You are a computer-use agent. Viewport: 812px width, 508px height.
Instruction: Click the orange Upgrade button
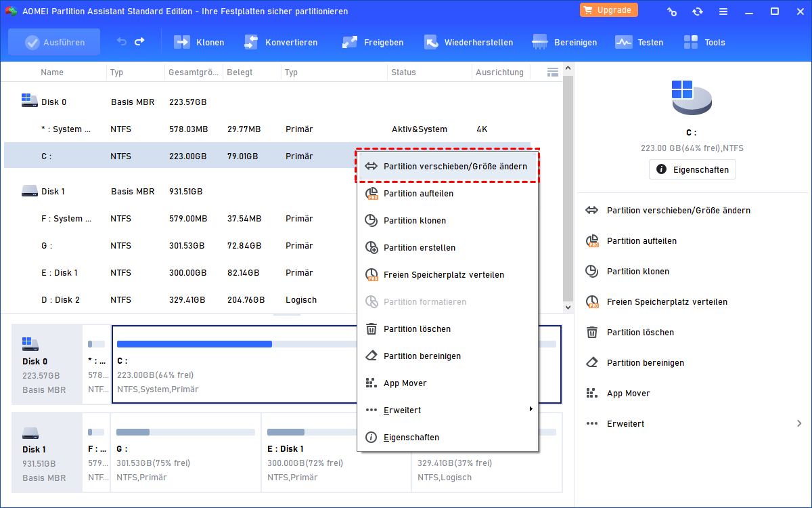tap(608, 10)
